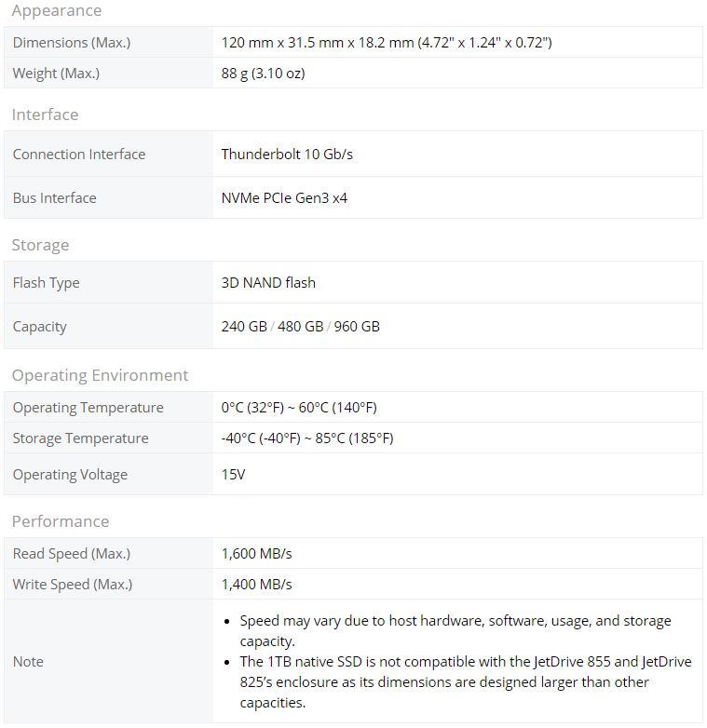Click the Interface section heading
The height and width of the screenshot is (728, 707).
point(45,115)
